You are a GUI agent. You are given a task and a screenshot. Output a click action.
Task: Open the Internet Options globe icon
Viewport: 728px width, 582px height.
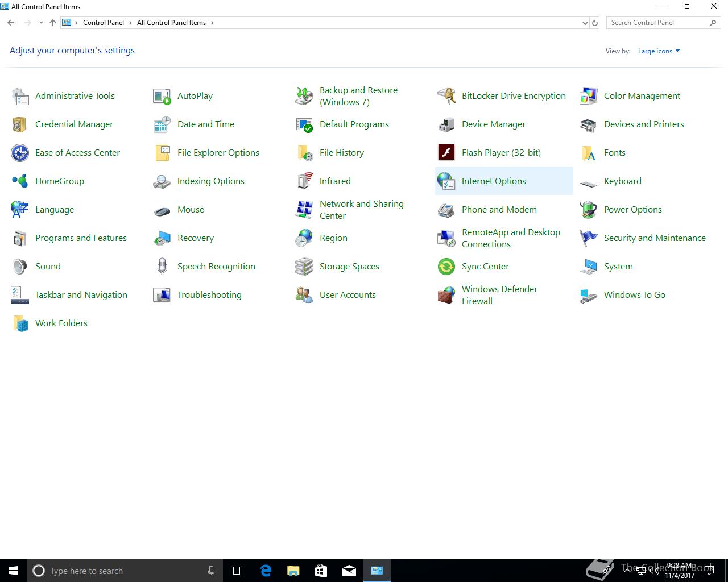click(x=446, y=181)
